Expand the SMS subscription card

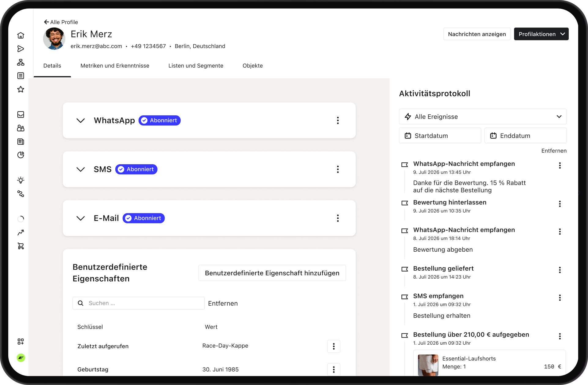point(80,169)
